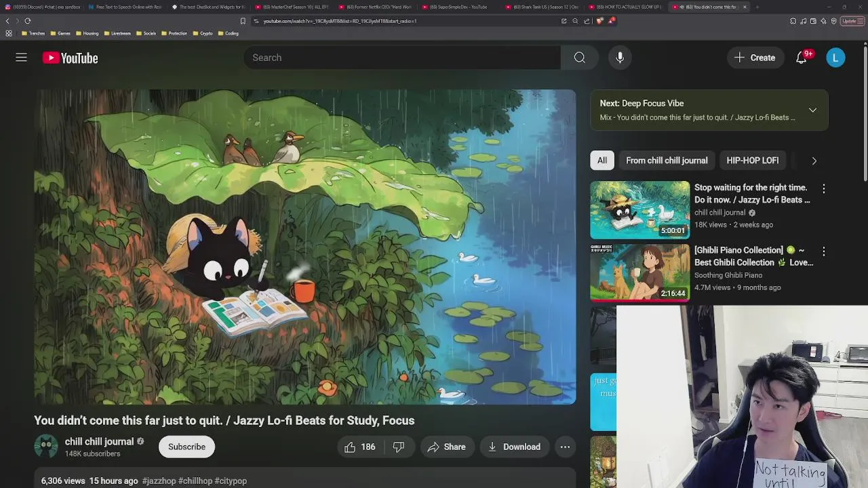Click the black cat lo-fi video player

(305, 247)
